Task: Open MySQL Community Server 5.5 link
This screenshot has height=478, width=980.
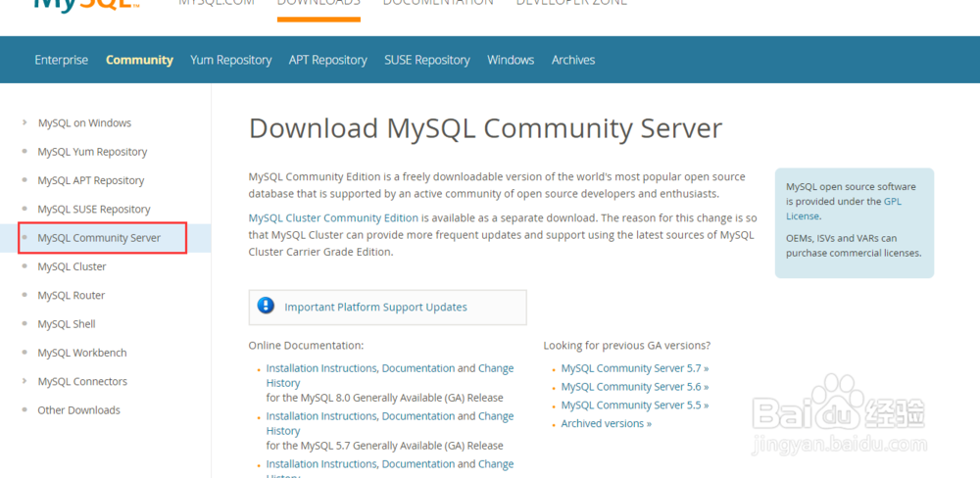Action: point(634,405)
